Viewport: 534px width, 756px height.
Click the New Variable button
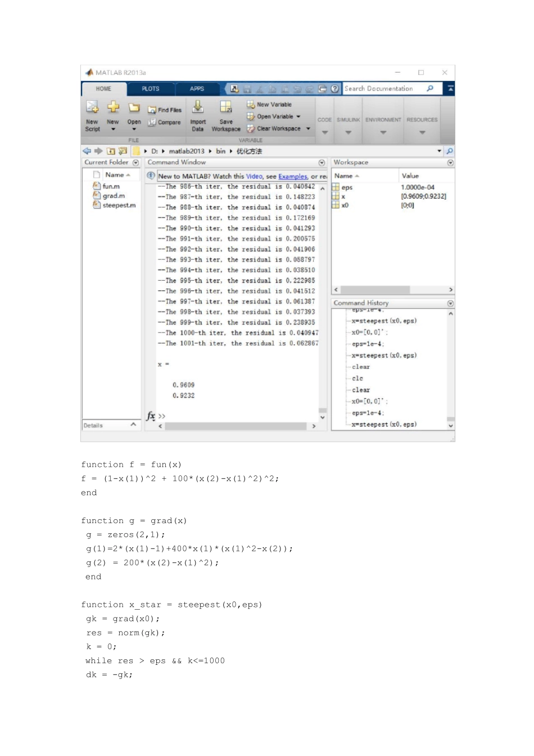tap(269, 105)
